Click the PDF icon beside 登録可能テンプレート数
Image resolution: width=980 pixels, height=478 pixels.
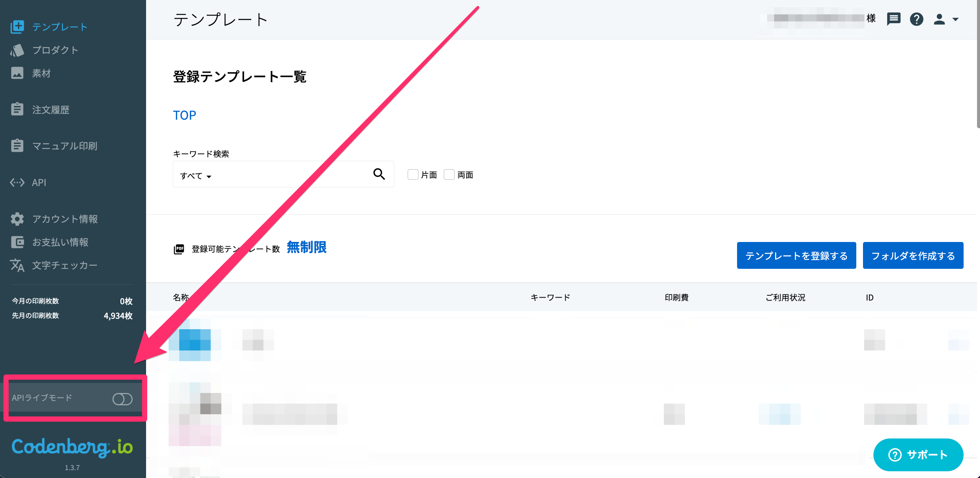[179, 249]
